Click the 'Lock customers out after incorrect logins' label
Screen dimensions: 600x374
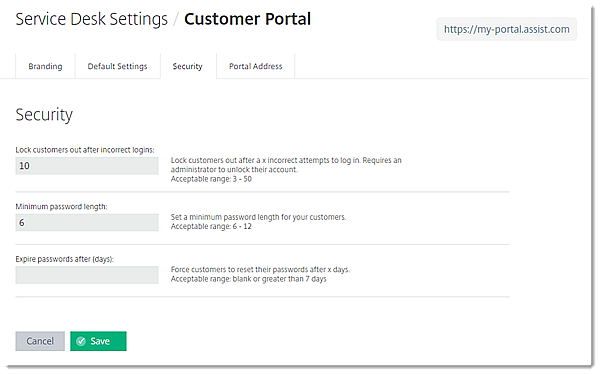(x=85, y=150)
